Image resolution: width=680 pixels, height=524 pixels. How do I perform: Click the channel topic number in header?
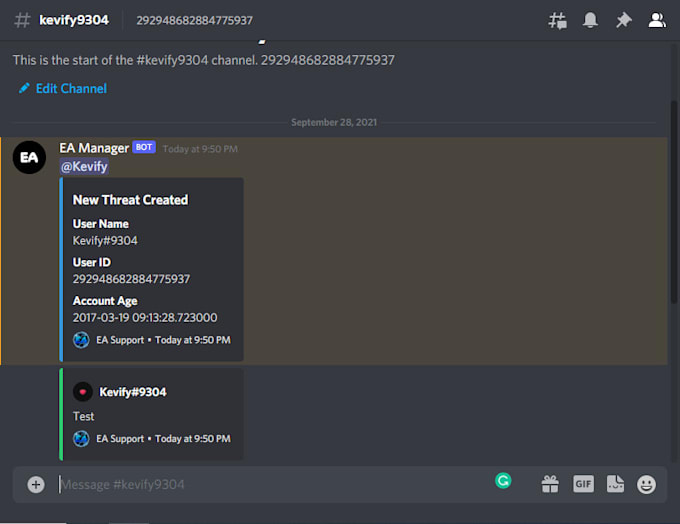(195, 20)
